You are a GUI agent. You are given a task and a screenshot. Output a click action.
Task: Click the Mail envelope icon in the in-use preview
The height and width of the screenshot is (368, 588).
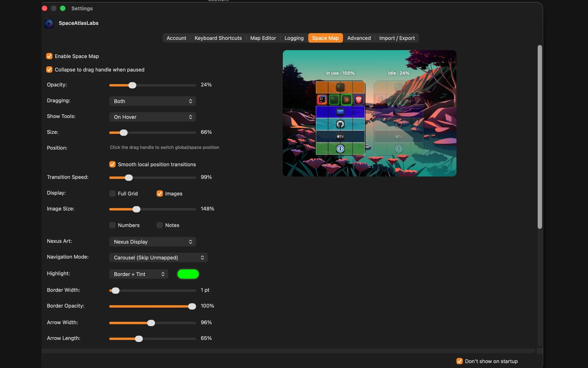click(340, 112)
